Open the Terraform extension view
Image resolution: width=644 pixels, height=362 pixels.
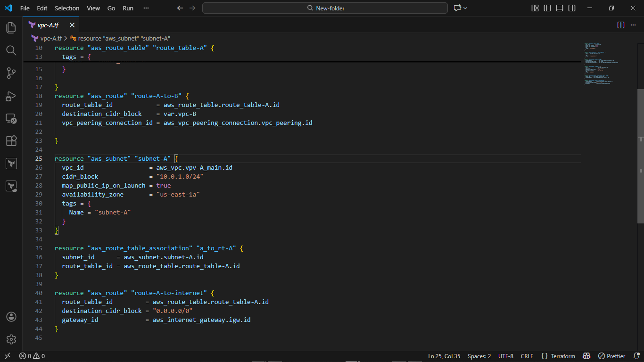point(11,163)
